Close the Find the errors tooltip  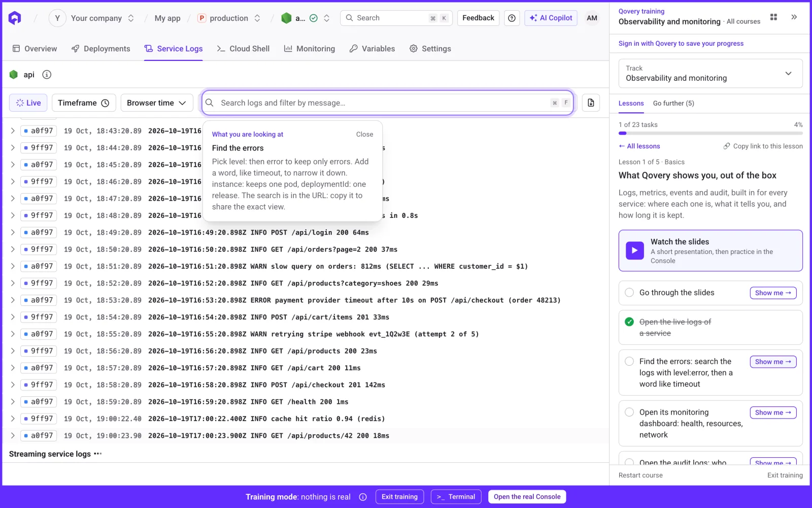(364, 135)
